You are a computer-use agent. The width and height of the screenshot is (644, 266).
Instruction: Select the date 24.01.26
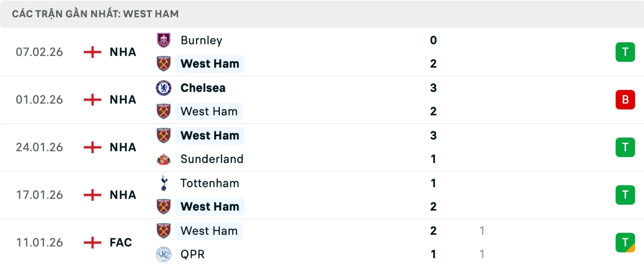coord(39,147)
